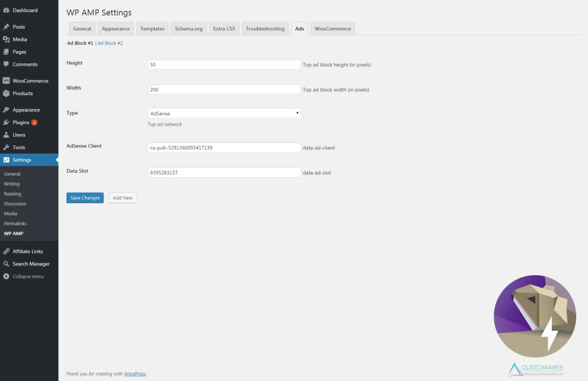Expand the Settings menu in sidebar
Viewport: 588px width, 381px height.
[x=22, y=160]
